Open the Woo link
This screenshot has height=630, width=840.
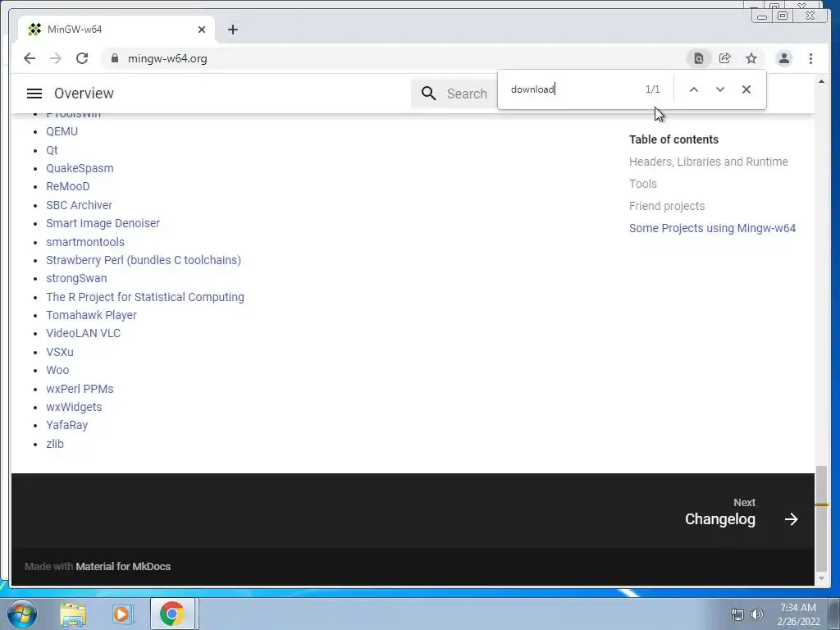point(58,370)
